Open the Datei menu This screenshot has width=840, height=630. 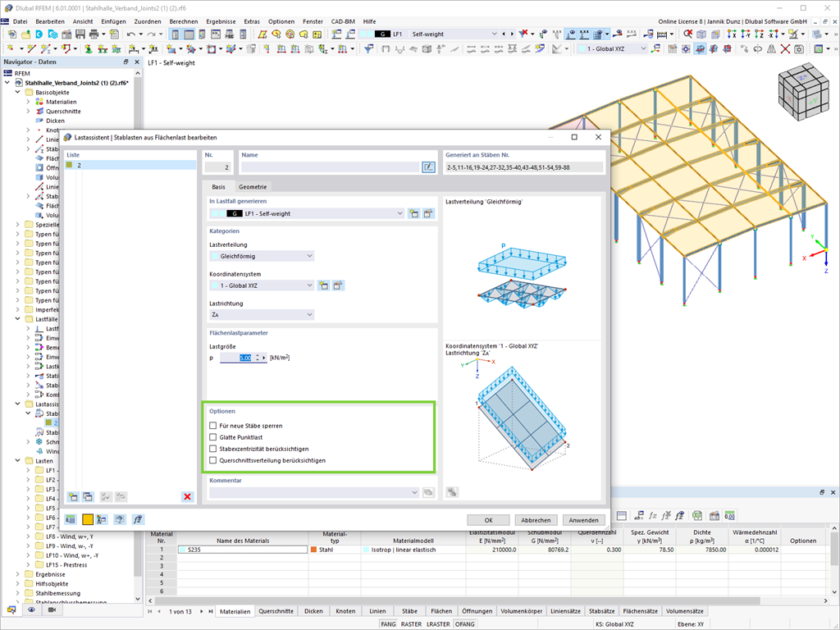(x=20, y=21)
